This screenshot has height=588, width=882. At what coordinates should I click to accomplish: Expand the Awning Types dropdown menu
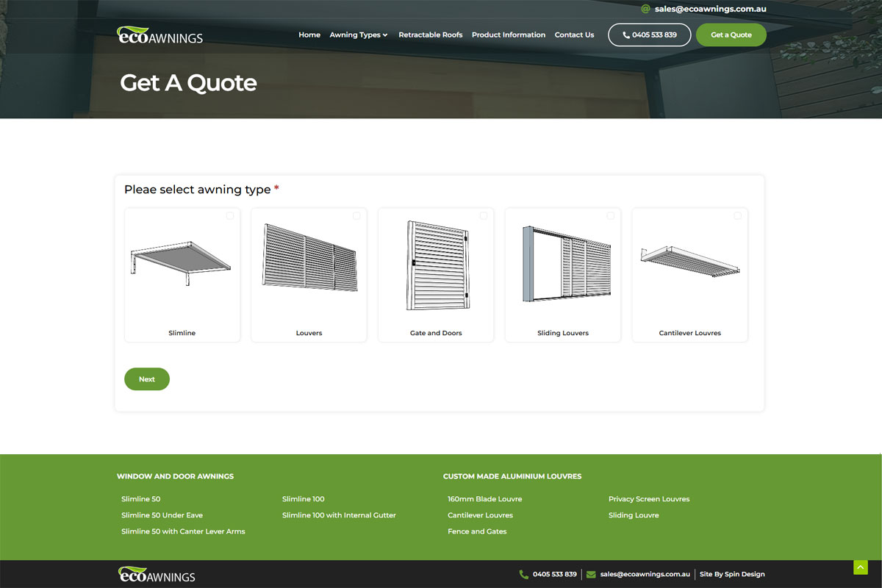pos(358,35)
